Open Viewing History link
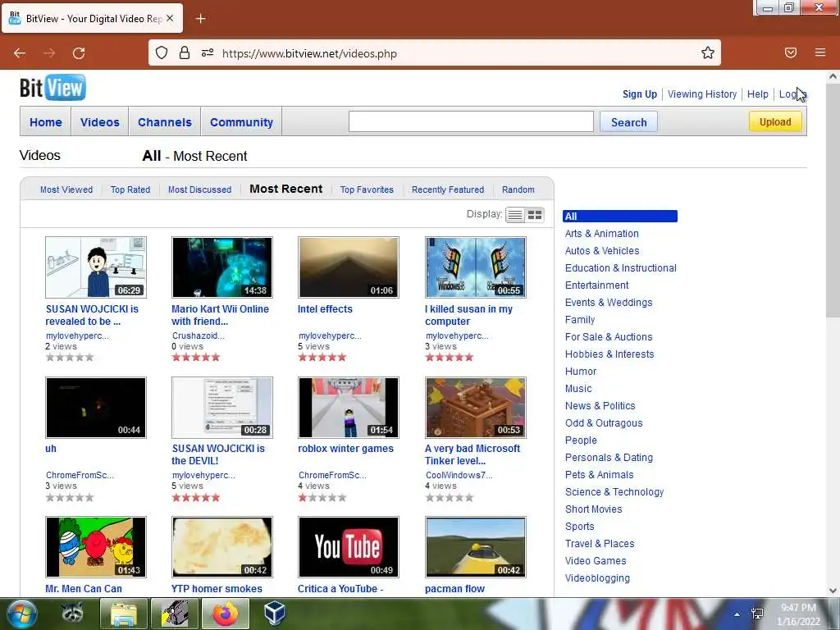840x630 pixels. 702,94
